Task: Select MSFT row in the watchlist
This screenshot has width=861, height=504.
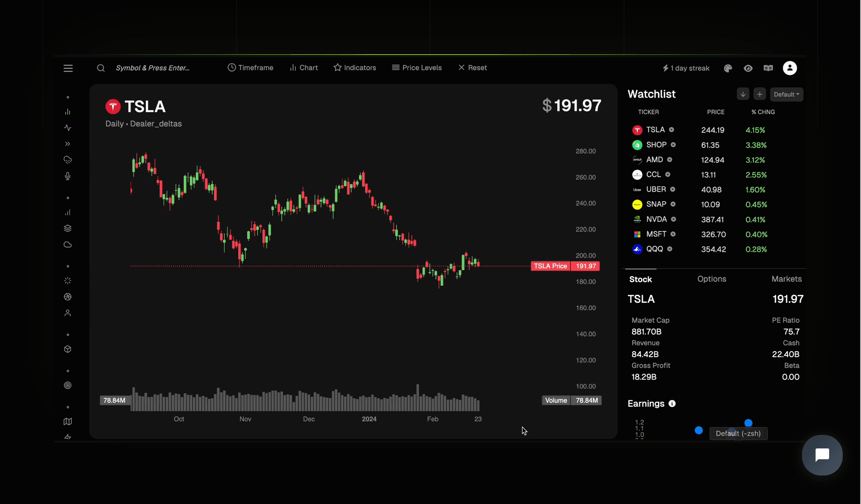Action: click(716, 234)
